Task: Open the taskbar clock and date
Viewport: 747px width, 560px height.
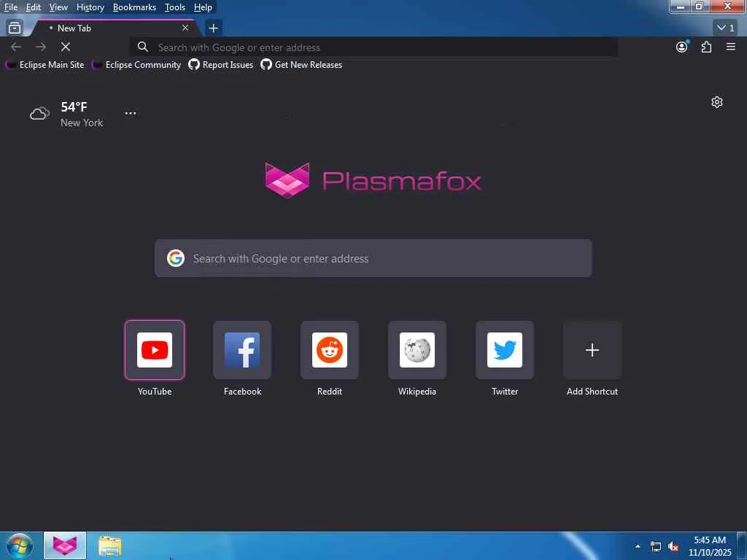Action: pos(710,546)
